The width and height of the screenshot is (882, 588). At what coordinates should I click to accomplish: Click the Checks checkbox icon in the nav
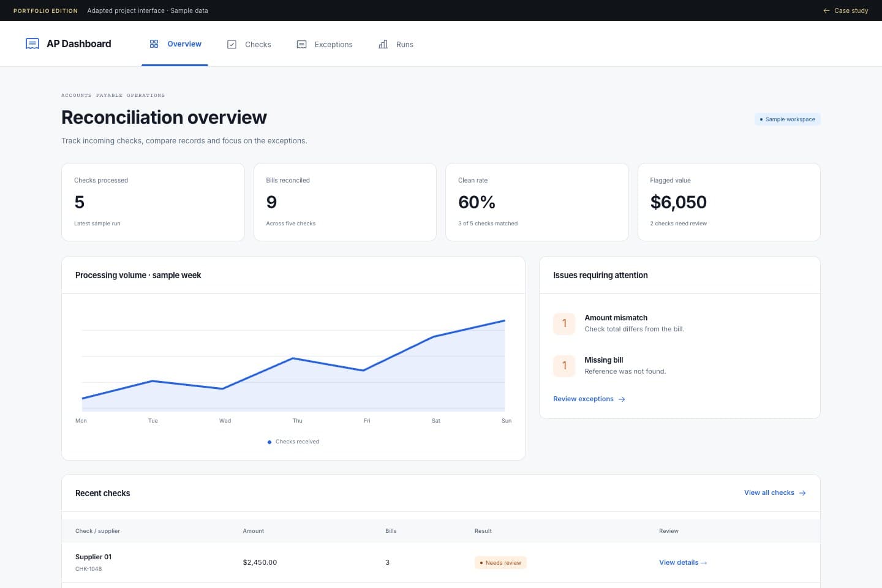click(232, 44)
